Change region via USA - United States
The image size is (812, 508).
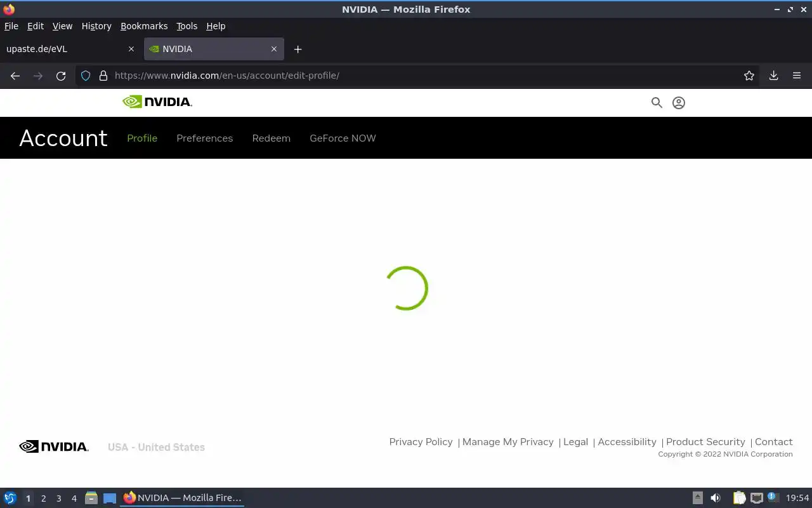click(156, 447)
